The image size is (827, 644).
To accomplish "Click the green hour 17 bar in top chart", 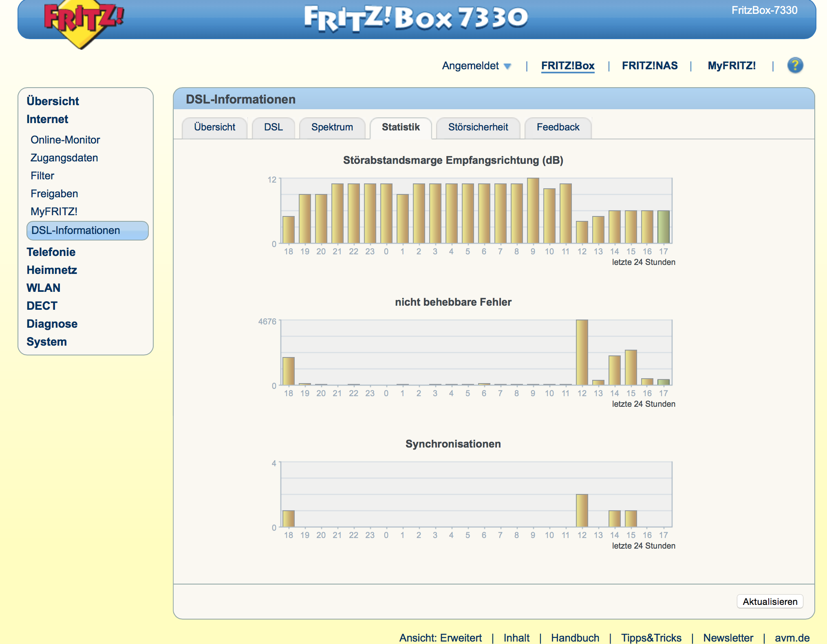I will coord(663,227).
